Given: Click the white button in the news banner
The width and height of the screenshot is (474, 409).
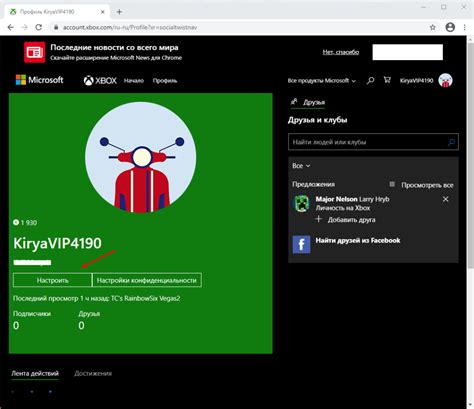Looking at the screenshot, I should 408,52.
